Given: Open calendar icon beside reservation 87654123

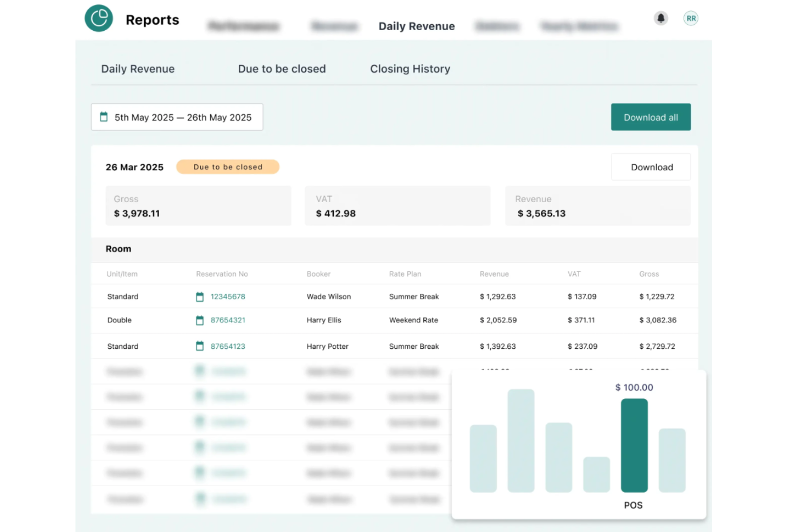Looking at the screenshot, I should pos(199,346).
